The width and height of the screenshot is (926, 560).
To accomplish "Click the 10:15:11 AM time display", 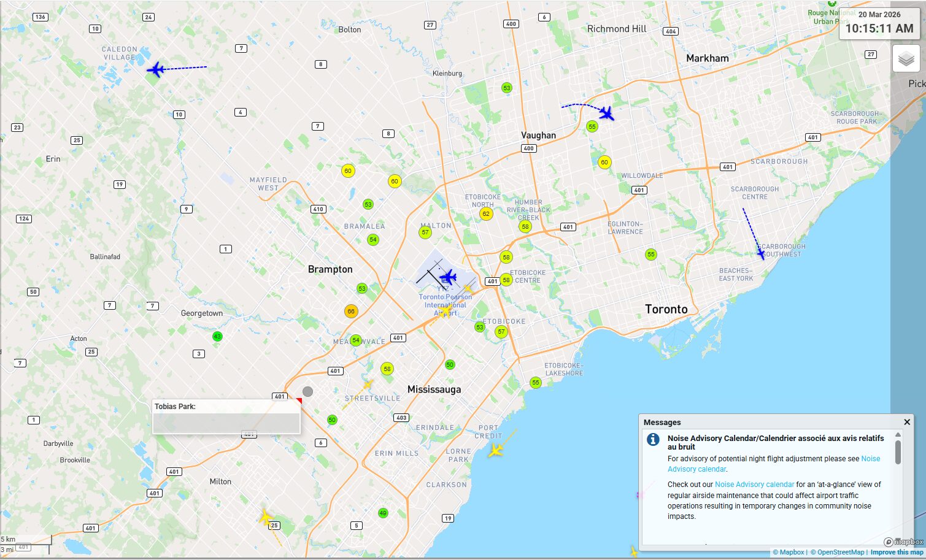I will click(879, 28).
